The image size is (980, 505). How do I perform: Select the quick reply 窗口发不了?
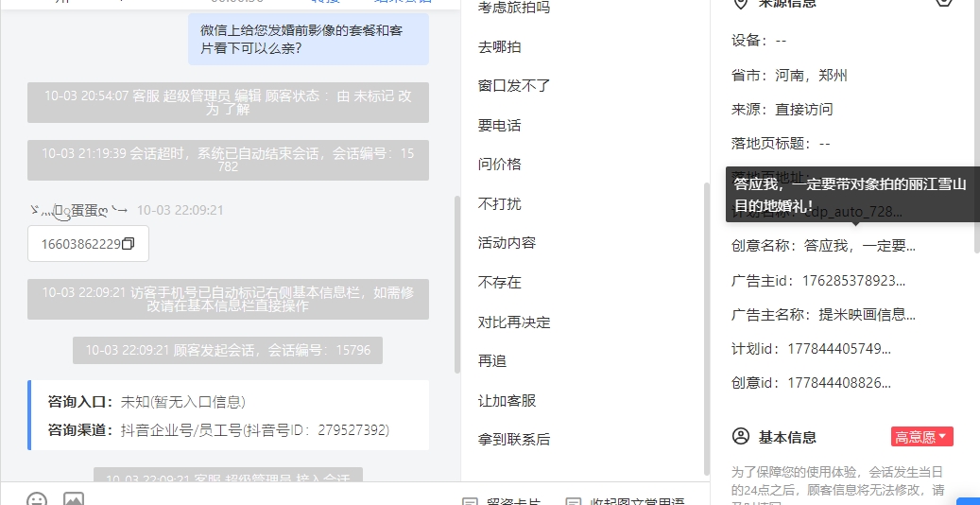coord(514,86)
